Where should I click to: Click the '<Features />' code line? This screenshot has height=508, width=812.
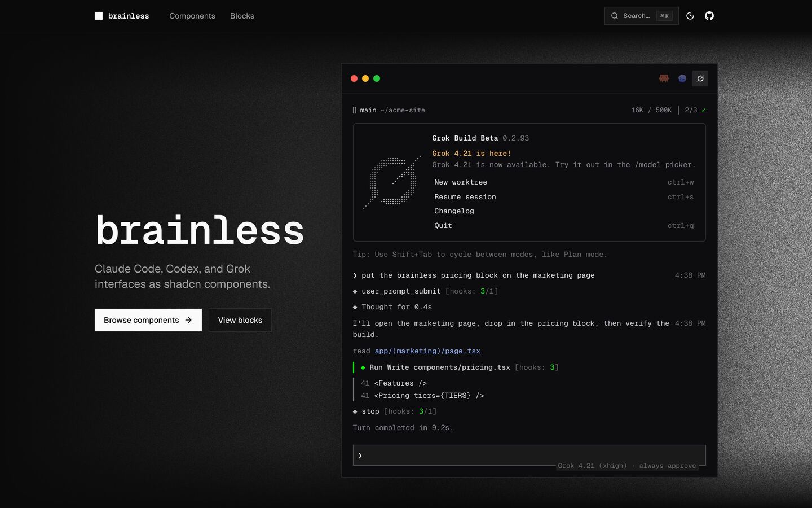(400, 383)
